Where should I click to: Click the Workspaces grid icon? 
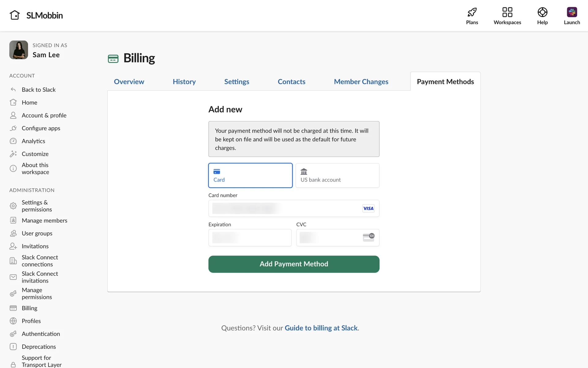tap(507, 12)
